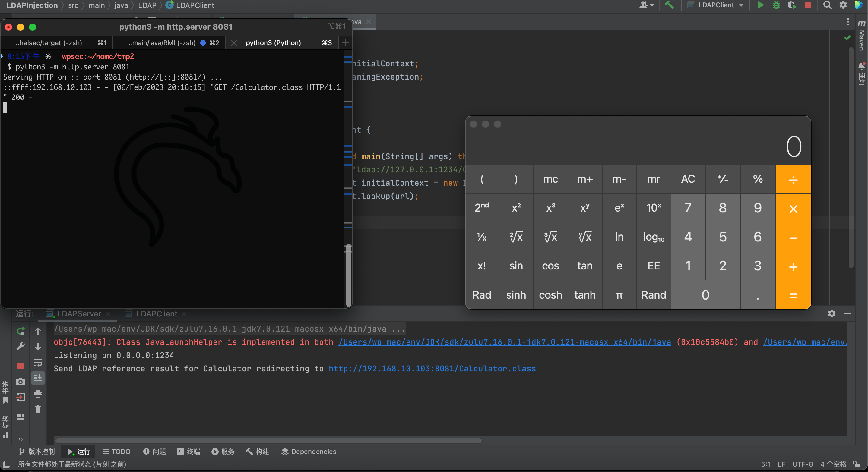Image resolution: width=868 pixels, height=472 pixels.
Task: Click the Debug bug icon
Action: pyautogui.click(x=776, y=5)
